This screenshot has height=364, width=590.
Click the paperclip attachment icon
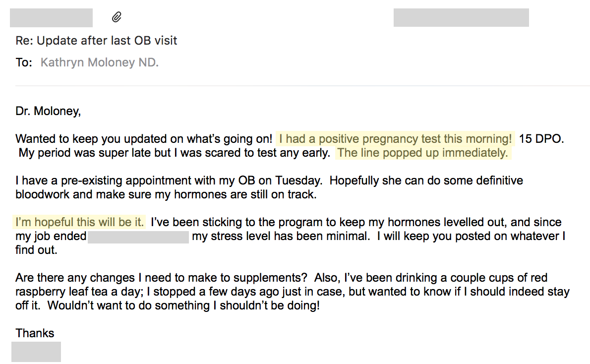(117, 17)
